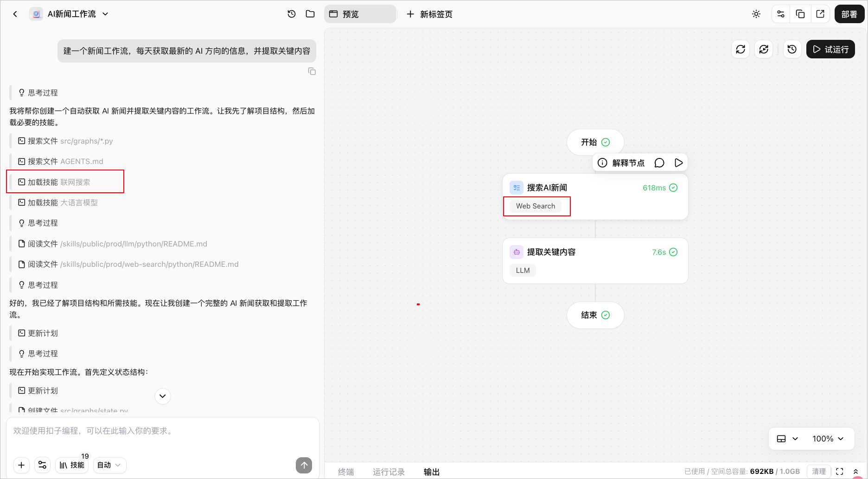Image resolution: width=868 pixels, height=479 pixels.
Task: Refresh the canvas with the reload icon
Action: click(x=740, y=49)
